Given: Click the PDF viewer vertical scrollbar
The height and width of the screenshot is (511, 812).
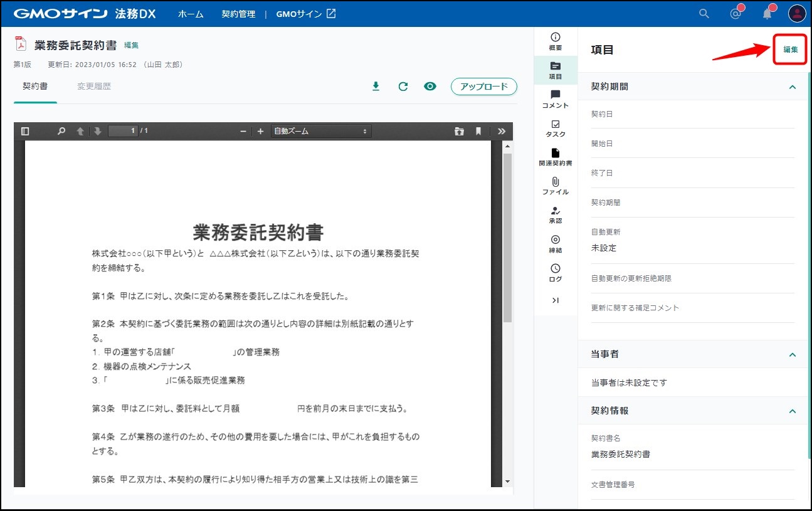Looking at the screenshot, I should coord(507,238).
